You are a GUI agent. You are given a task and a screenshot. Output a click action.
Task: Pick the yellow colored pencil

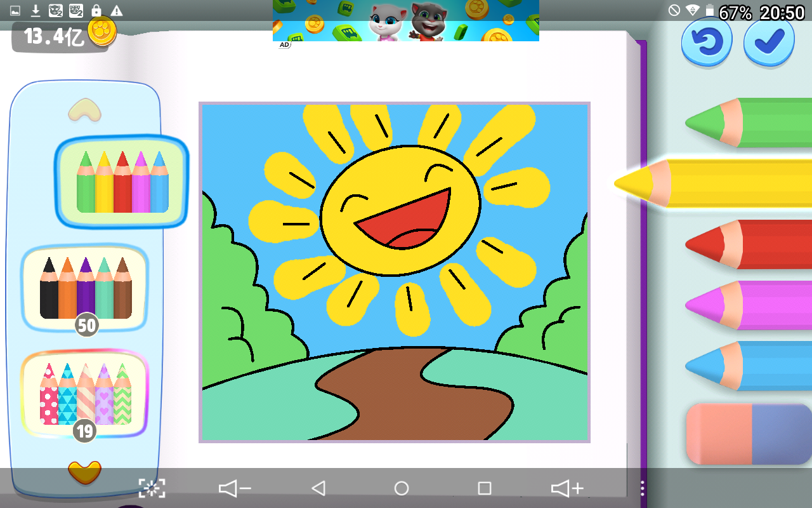point(713,183)
